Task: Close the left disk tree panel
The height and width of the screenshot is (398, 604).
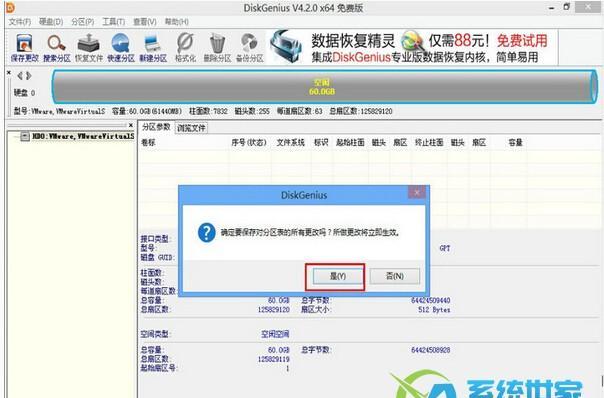Action: tap(131, 125)
